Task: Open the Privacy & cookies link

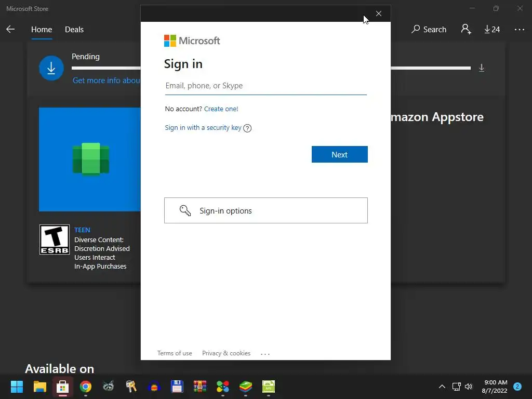Action: [227, 353]
